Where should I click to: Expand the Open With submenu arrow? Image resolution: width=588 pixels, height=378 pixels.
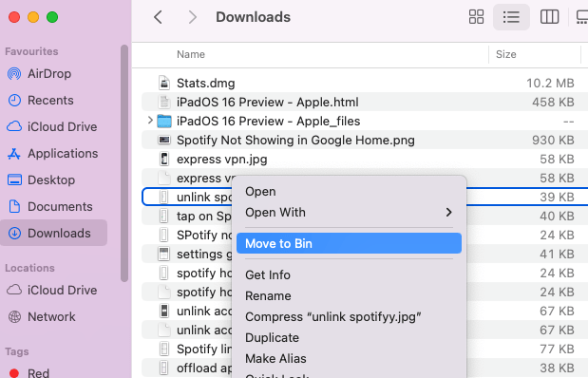pos(449,212)
